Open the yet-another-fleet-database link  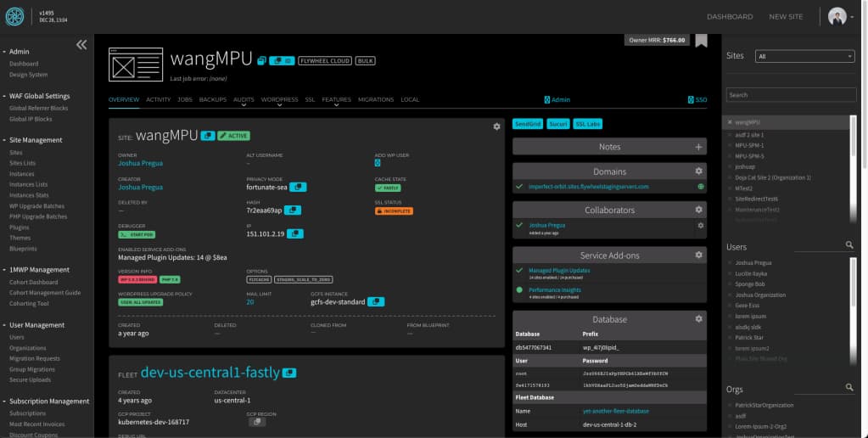(615, 411)
